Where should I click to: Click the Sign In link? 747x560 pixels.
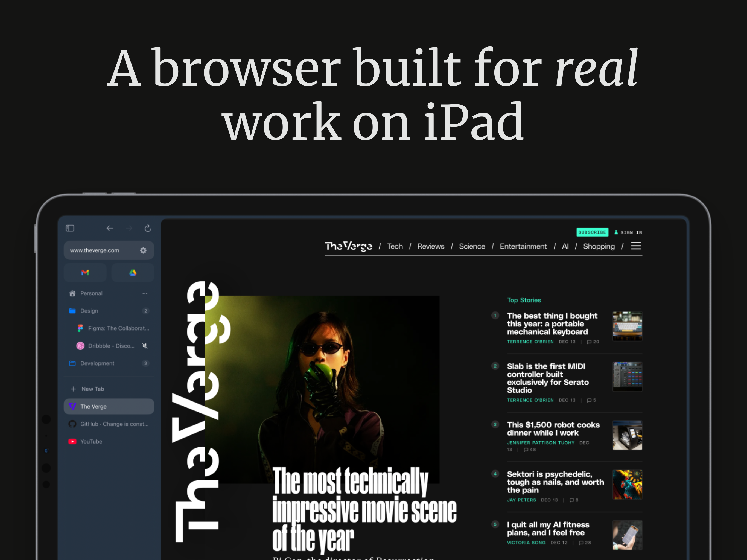631,232
